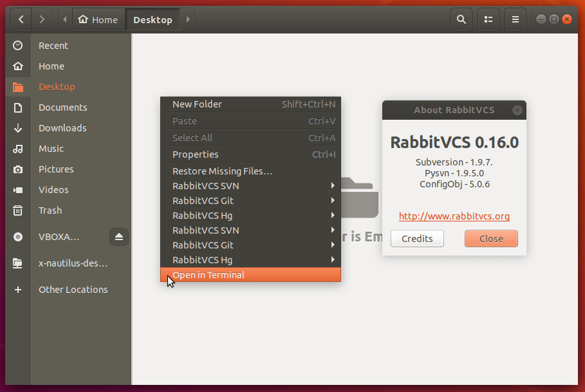585x392 pixels.
Task: Click the Trash bin icon
Action: (x=17, y=210)
